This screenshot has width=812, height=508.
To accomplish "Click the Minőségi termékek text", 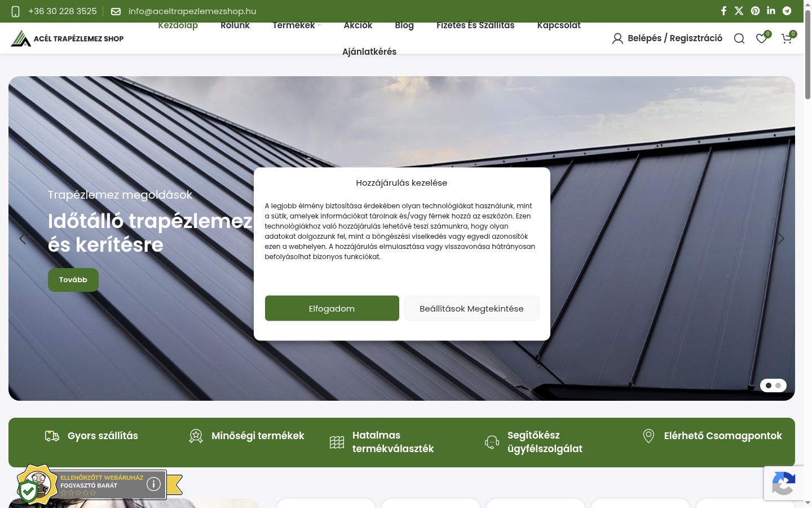I will 258,436.
